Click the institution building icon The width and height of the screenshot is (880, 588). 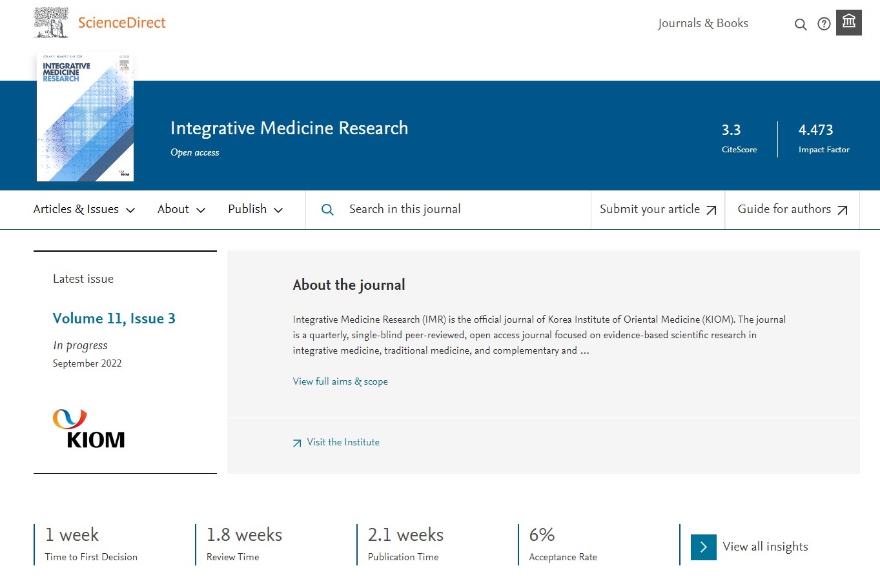point(848,23)
